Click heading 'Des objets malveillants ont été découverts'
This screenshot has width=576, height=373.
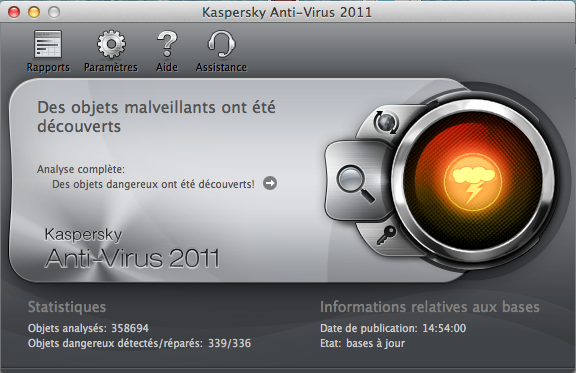tap(156, 116)
